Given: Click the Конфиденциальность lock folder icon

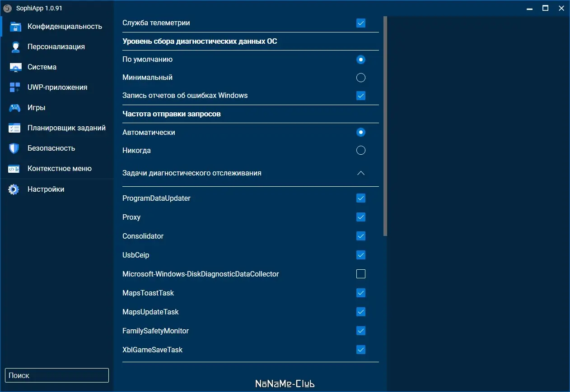Looking at the screenshot, I should [x=15, y=27].
